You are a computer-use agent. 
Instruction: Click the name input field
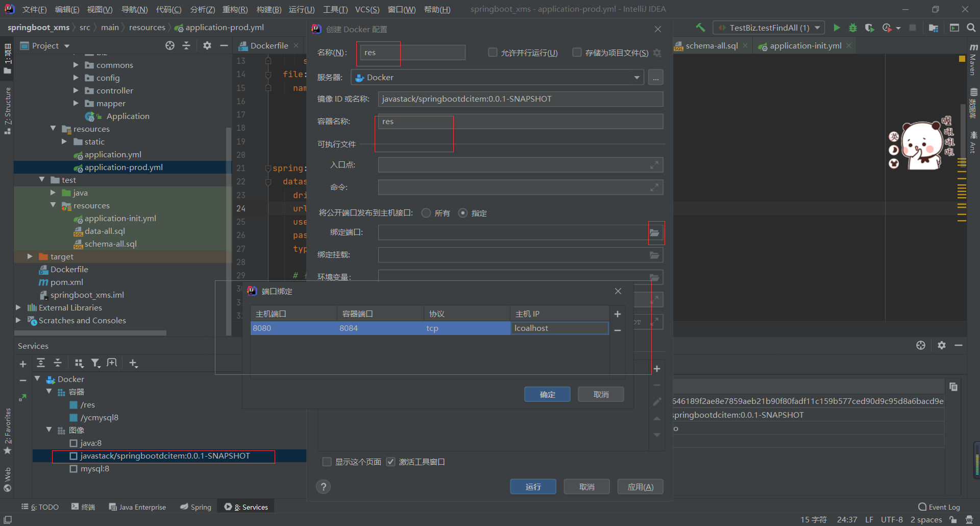pyautogui.click(x=413, y=53)
